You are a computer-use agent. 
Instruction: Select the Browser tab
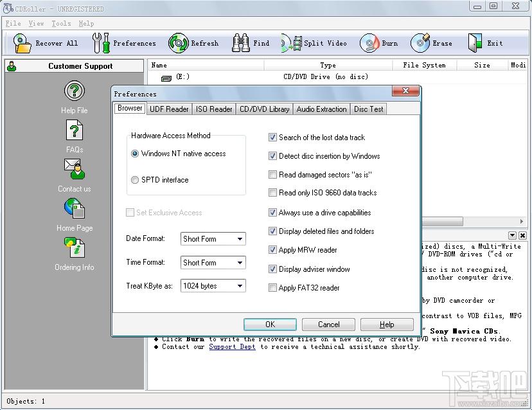tap(130, 108)
